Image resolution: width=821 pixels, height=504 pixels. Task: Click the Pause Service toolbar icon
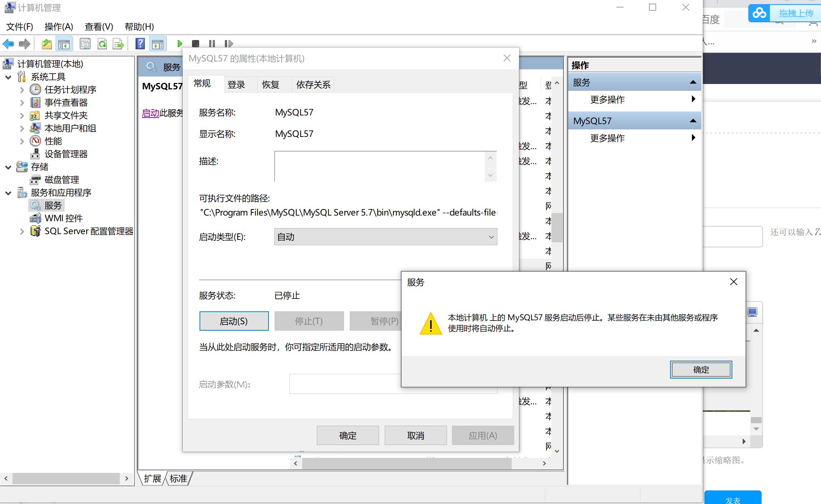(212, 44)
